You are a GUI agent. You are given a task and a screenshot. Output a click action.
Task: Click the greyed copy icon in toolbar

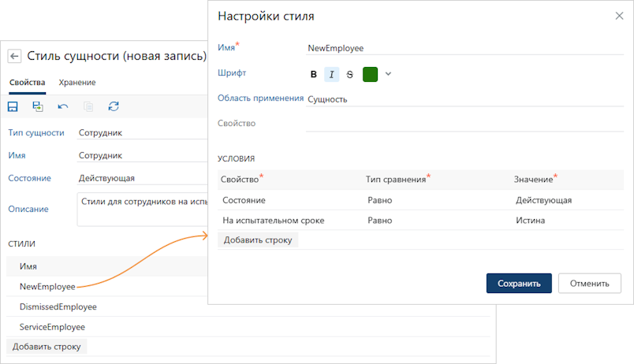coord(88,106)
